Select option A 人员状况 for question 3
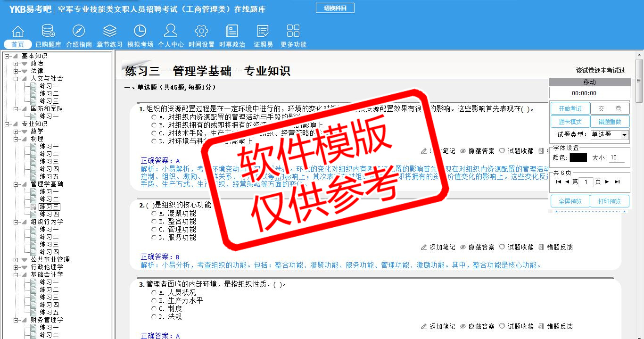 (x=154, y=293)
